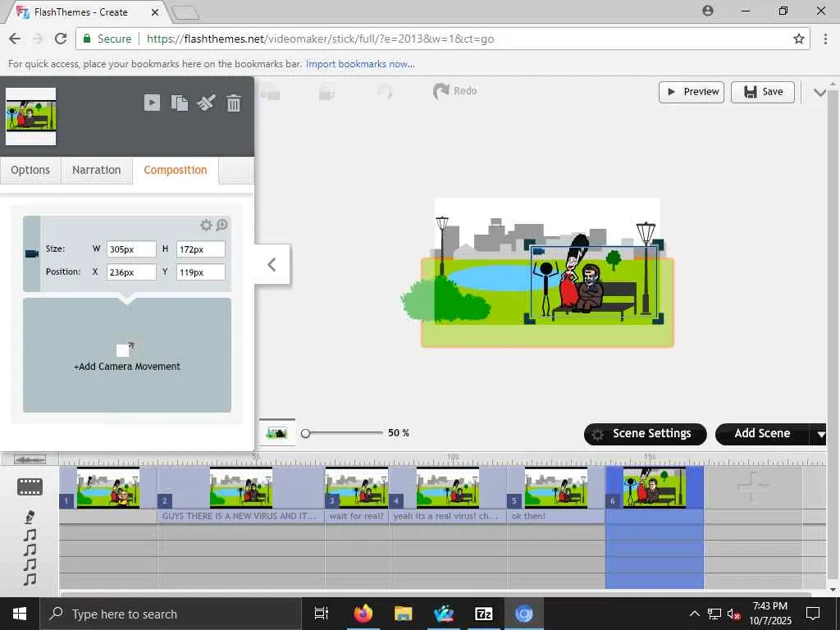The height and width of the screenshot is (630, 840).
Task: Click the clear scene brush icon
Action: (x=206, y=103)
